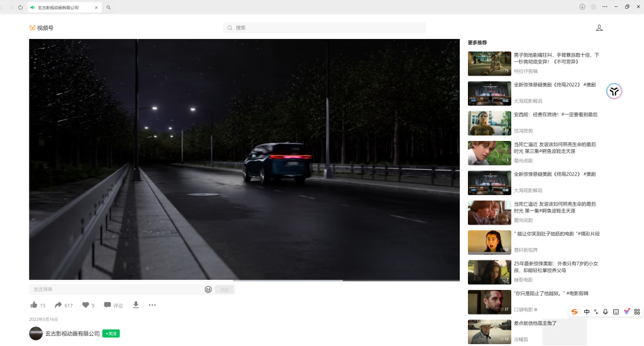Click the 特拉仔剪辑 channel name

coord(526,72)
